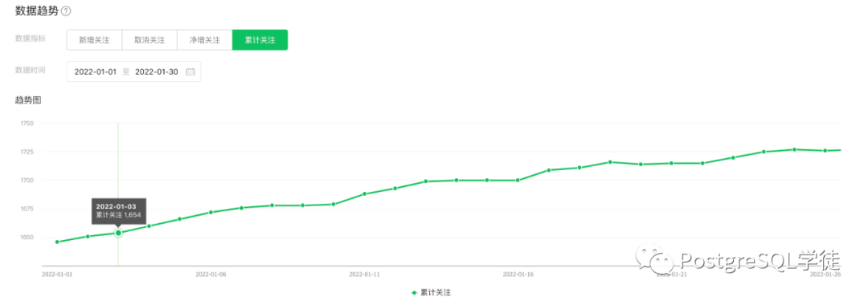Click the x-axis label 2022-01-01

[58, 274]
